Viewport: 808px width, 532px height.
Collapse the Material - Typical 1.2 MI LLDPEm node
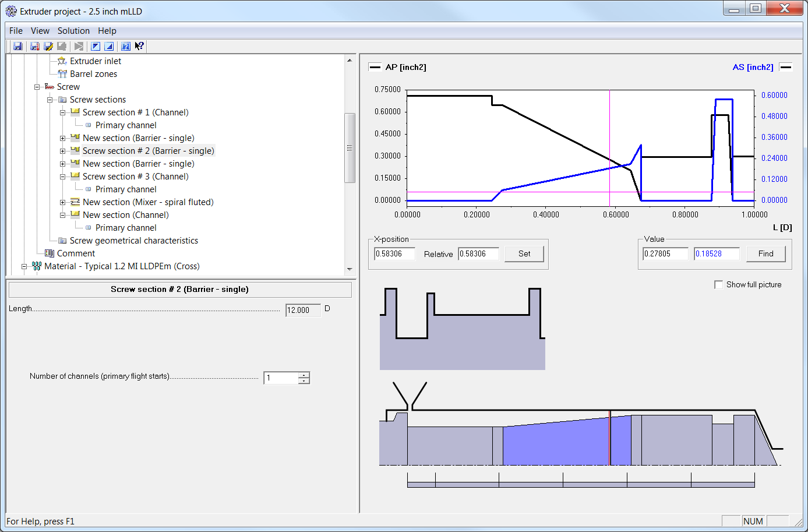[24, 266]
